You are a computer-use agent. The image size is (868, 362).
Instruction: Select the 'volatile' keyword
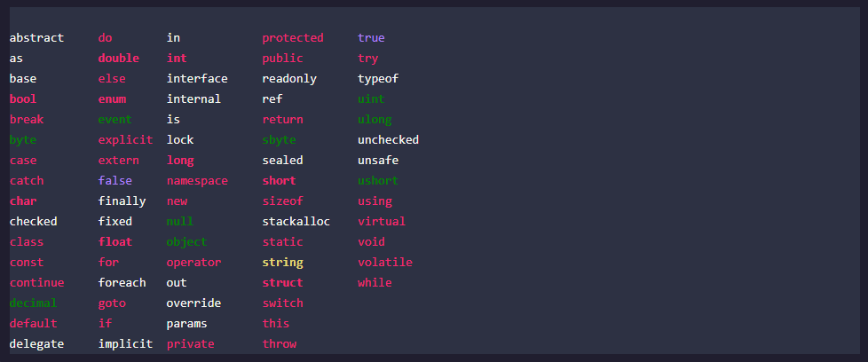pyautogui.click(x=385, y=263)
